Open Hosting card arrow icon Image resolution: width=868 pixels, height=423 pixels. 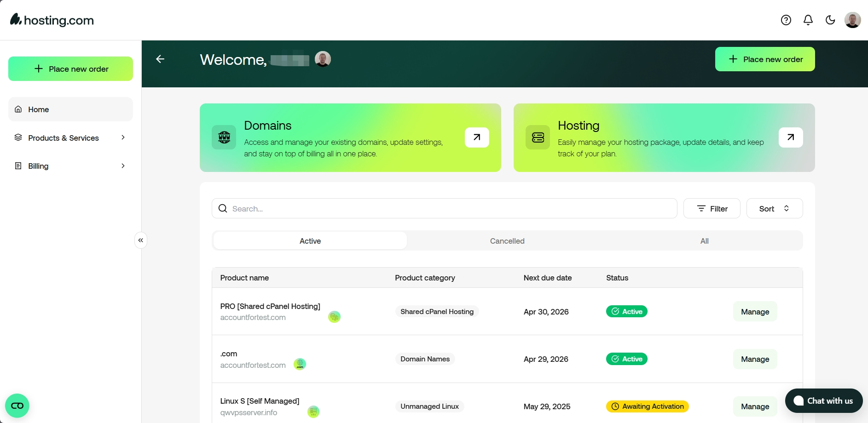point(791,137)
